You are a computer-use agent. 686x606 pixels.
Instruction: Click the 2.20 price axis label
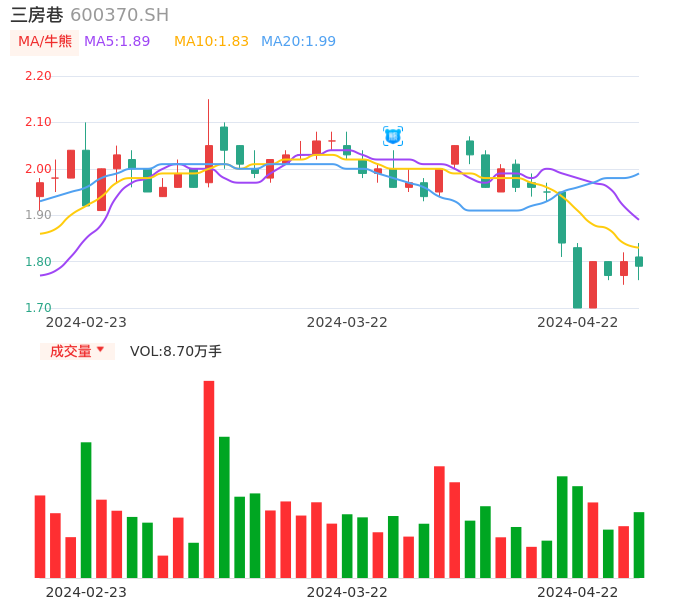tap(38, 76)
